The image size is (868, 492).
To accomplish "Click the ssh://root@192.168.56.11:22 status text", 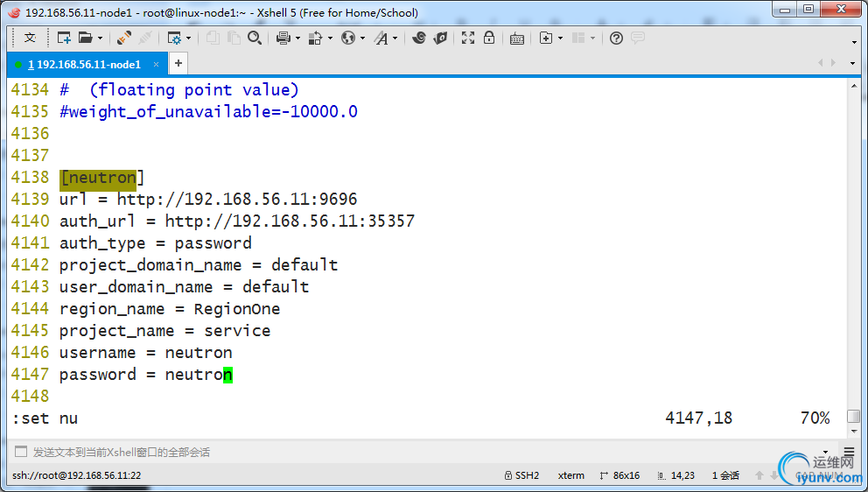I will click(x=76, y=475).
